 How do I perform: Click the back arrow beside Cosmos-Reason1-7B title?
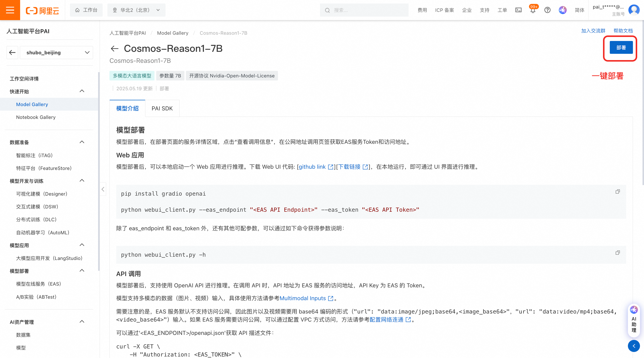click(x=114, y=49)
